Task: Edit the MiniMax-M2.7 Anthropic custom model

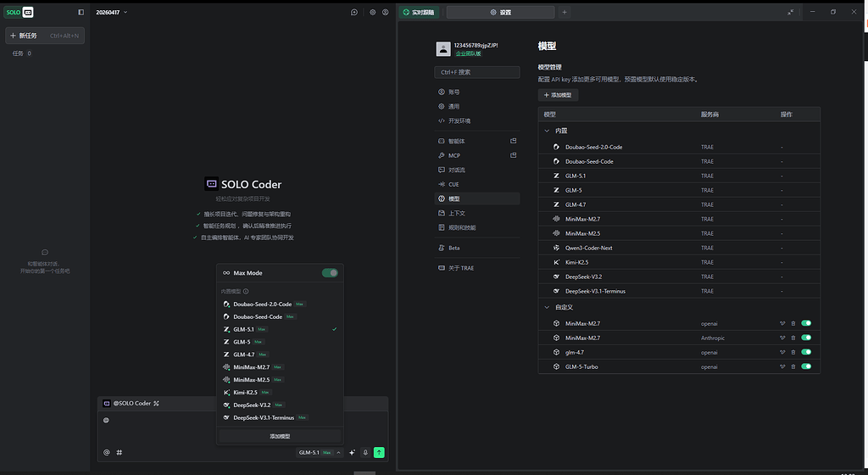Action: (x=782, y=338)
